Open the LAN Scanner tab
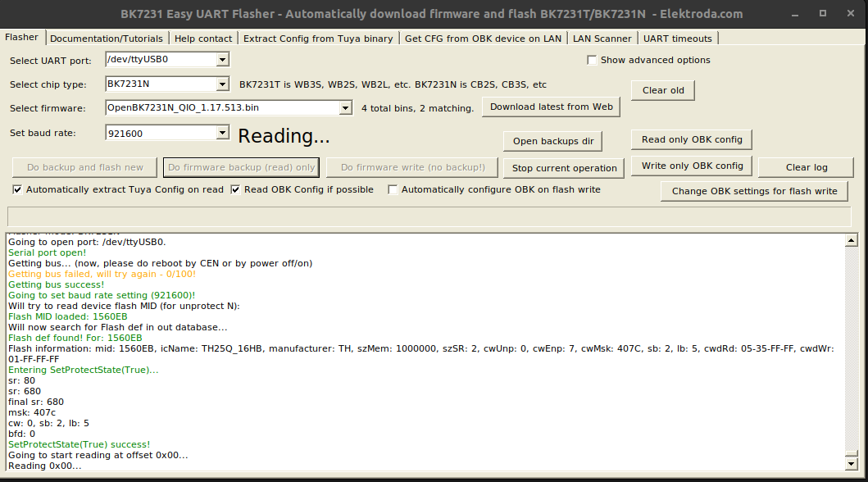The width and height of the screenshot is (868, 482). 602,39
